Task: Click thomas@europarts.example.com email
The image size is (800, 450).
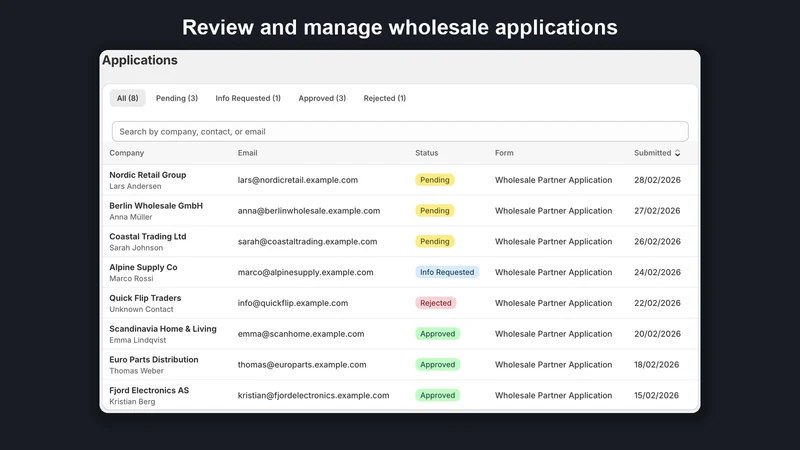Action: [302, 365]
